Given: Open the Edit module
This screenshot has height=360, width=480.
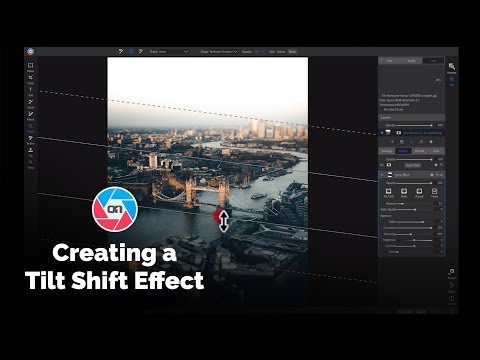Looking at the screenshot, I should pyautogui.click(x=451, y=81).
